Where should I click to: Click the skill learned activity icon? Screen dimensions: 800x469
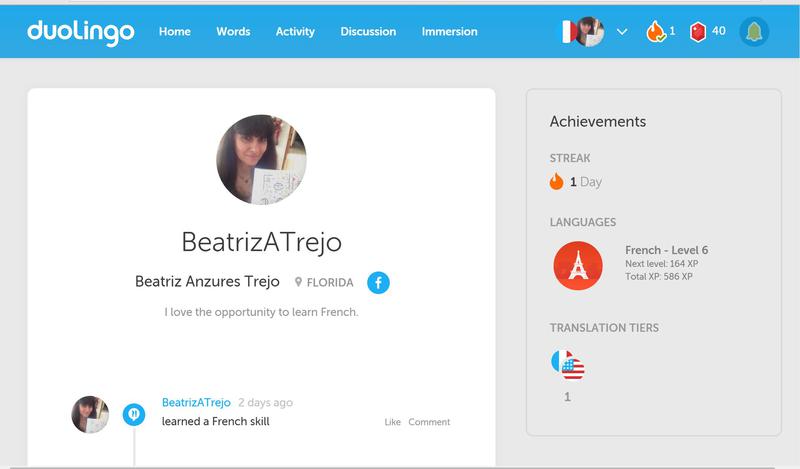coord(134,414)
